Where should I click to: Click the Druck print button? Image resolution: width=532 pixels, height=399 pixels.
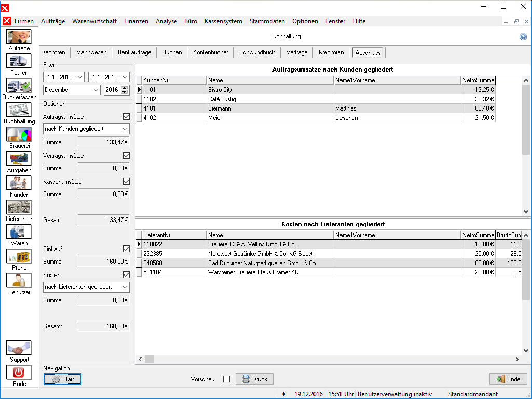coord(254,379)
